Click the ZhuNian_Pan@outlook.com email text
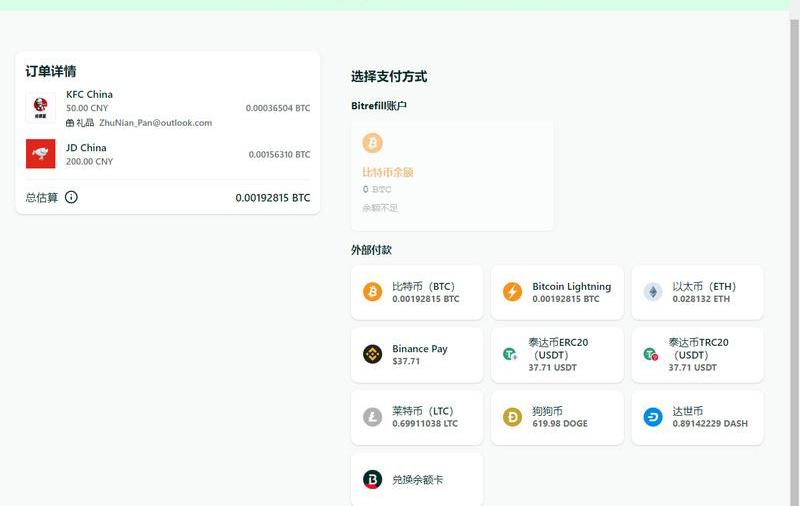 (156, 123)
